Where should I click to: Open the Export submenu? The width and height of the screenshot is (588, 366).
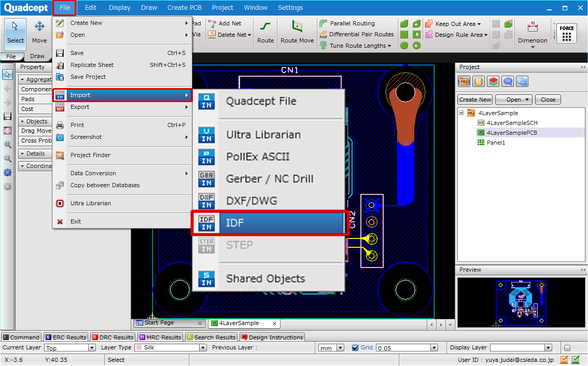coord(122,107)
